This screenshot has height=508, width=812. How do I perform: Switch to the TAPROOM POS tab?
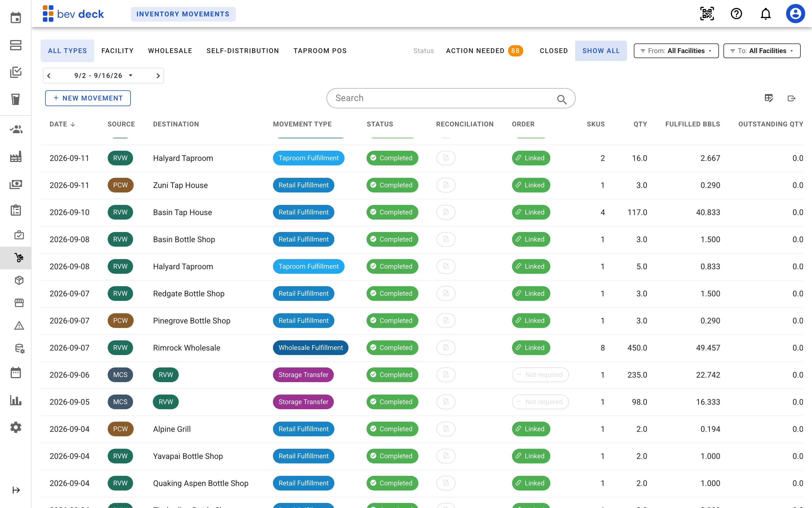(320, 51)
